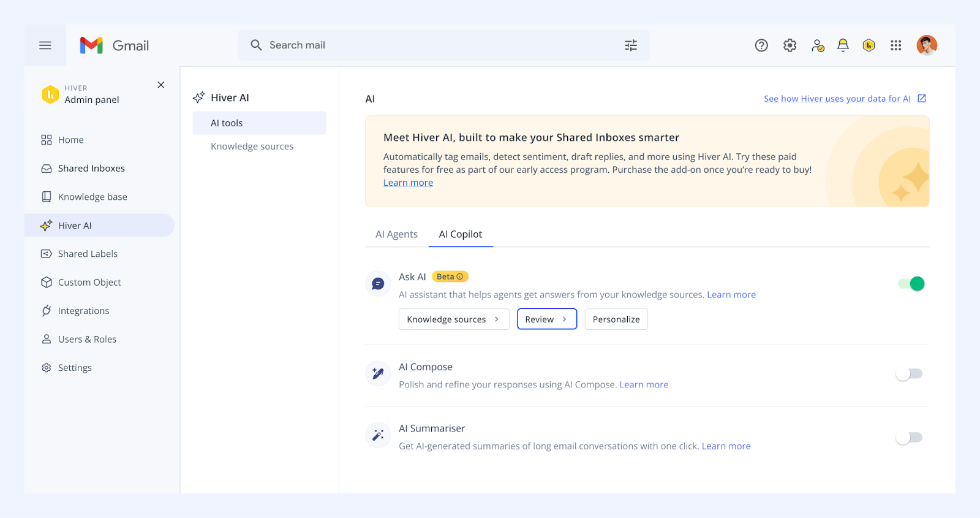Select Knowledge sources submenu item
980x518 pixels.
click(x=252, y=147)
